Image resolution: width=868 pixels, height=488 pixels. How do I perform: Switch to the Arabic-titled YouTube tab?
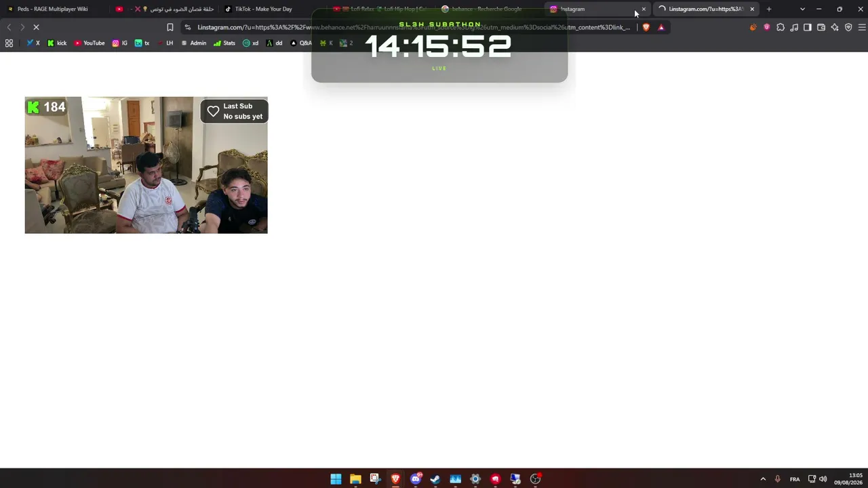165,9
